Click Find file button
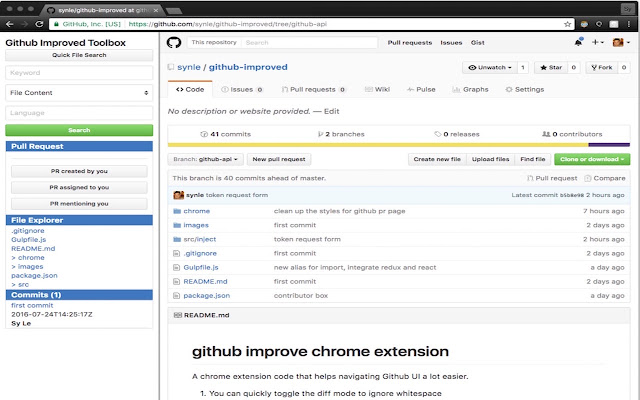This screenshot has width=640, height=400. click(533, 159)
